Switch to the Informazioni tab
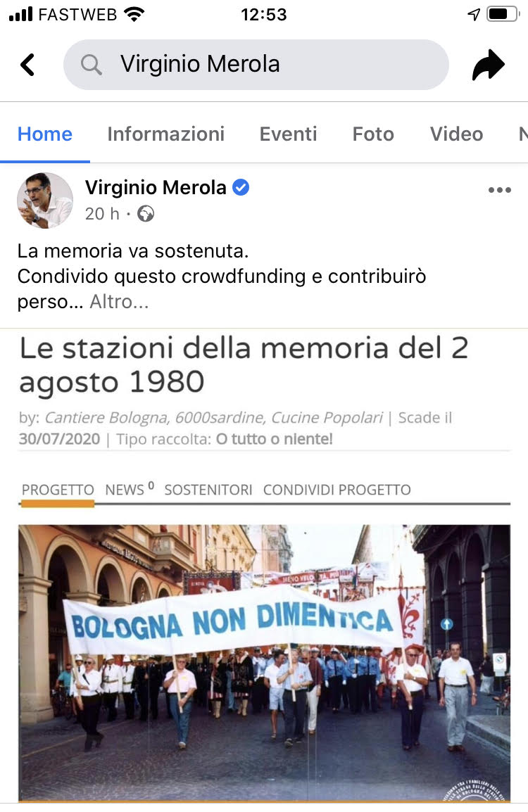Image resolution: width=528 pixels, height=812 pixels. [166, 134]
